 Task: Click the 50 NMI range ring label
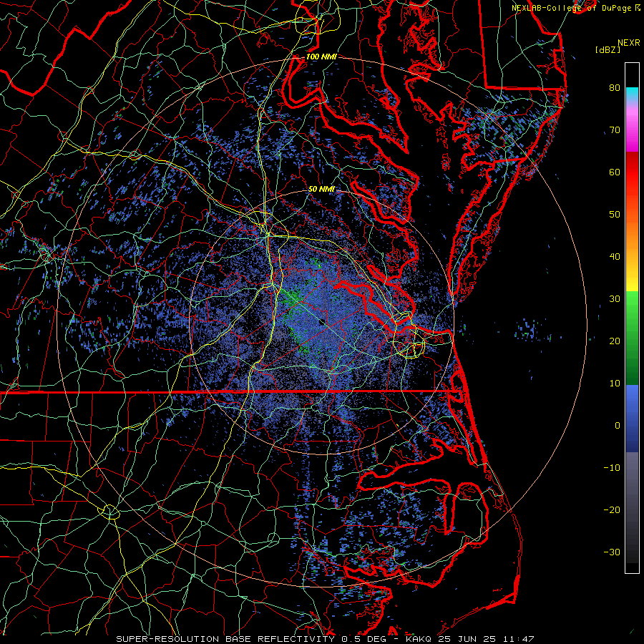point(321,189)
